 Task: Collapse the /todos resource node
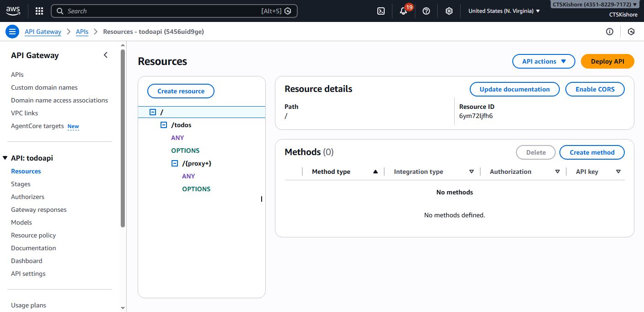(164, 125)
